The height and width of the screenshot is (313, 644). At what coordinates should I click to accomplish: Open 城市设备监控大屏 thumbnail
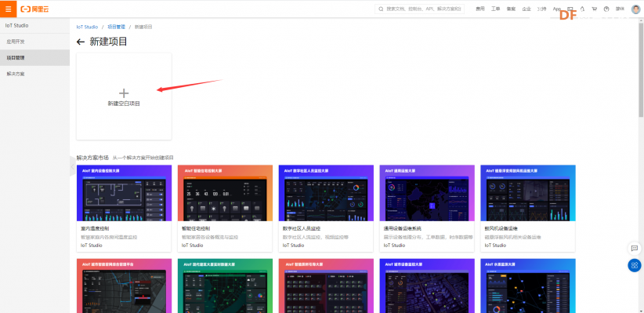pyautogui.click(x=427, y=286)
